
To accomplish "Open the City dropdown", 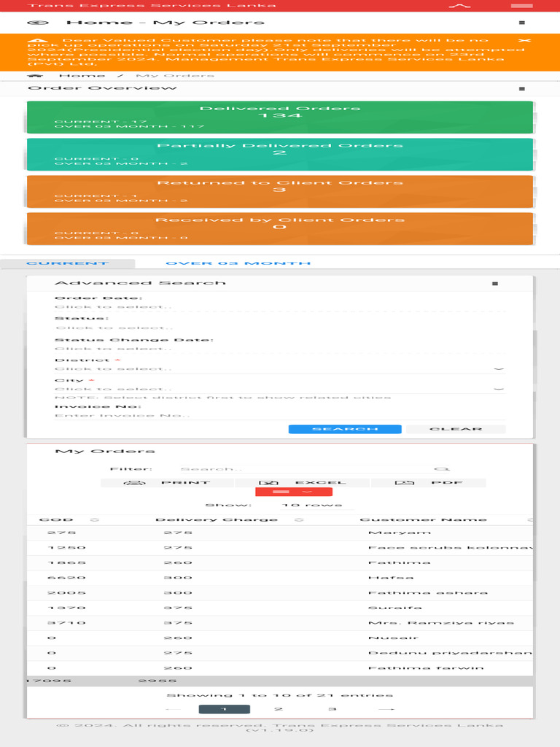I will [279, 389].
